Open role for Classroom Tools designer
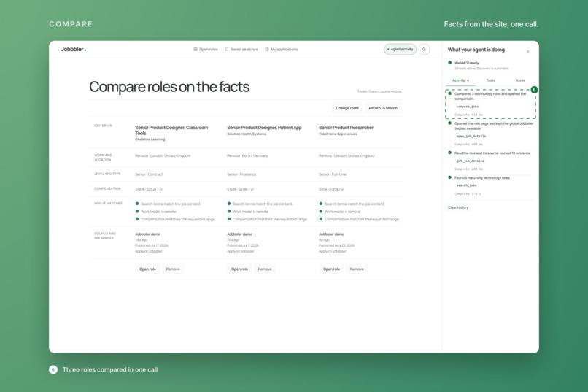The height and width of the screenshot is (392, 588). 147,269
